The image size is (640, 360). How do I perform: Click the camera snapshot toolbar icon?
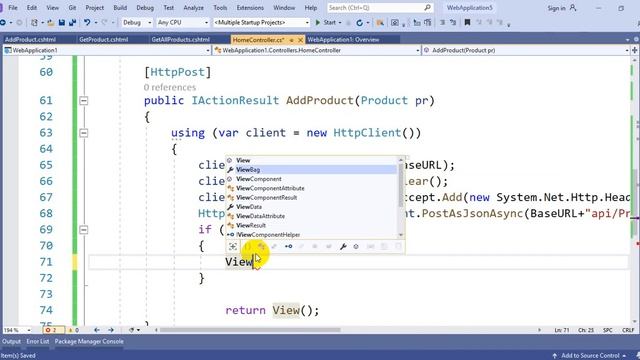point(395,23)
